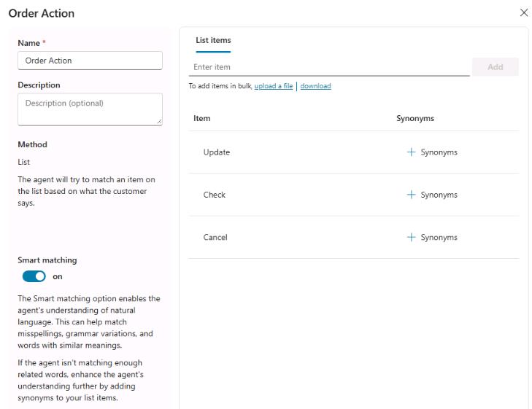Close the Order Action dialog

click(x=523, y=13)
